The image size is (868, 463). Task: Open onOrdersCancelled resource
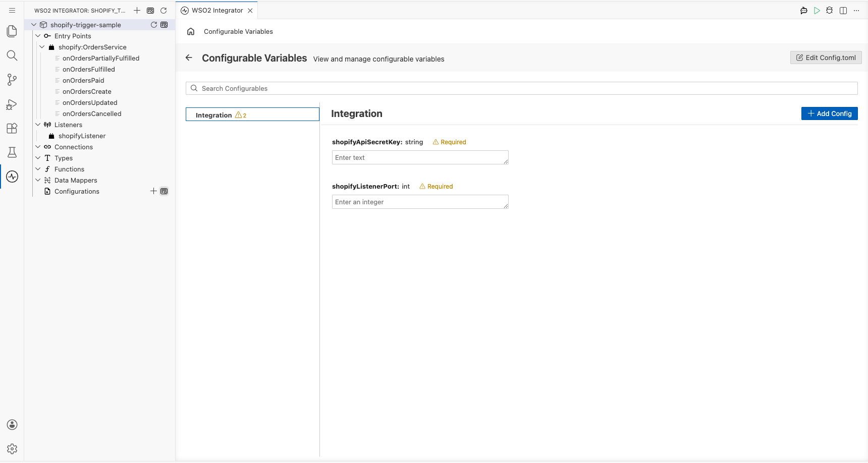92,113
